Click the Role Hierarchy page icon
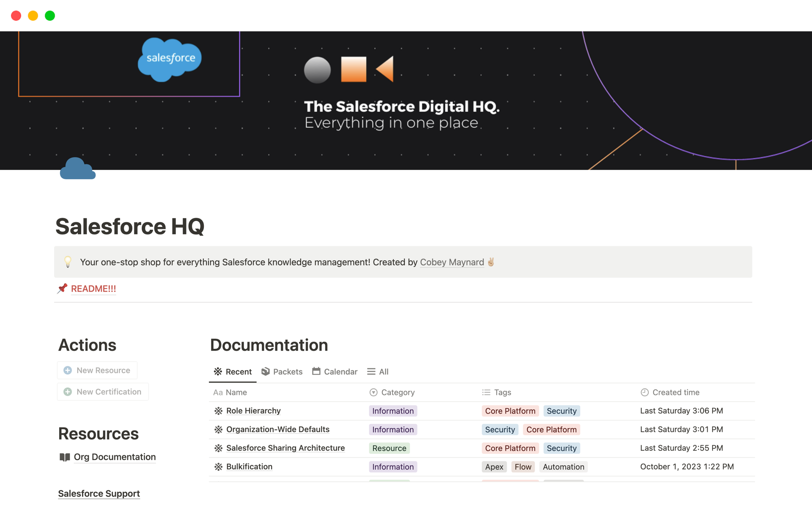Viewport: 812px width, 508px height. click(218, 411)
